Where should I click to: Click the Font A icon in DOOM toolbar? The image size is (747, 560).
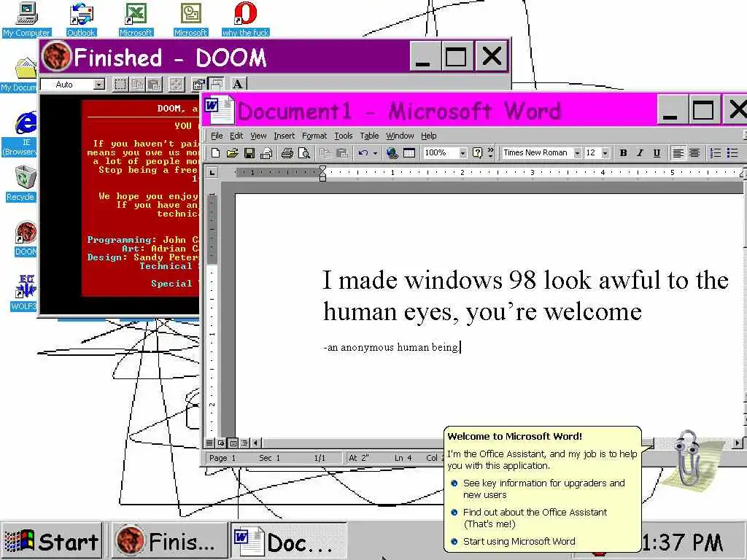coord(238,85)
